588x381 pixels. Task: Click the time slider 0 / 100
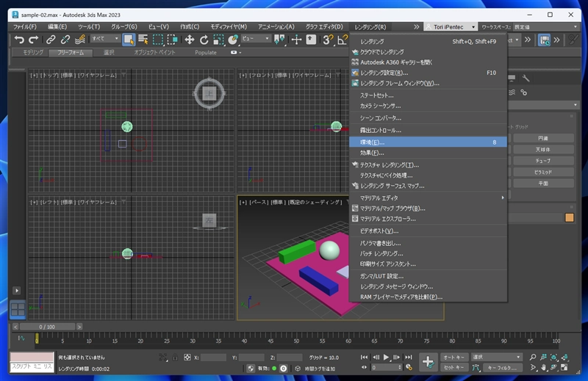(47, 327)
